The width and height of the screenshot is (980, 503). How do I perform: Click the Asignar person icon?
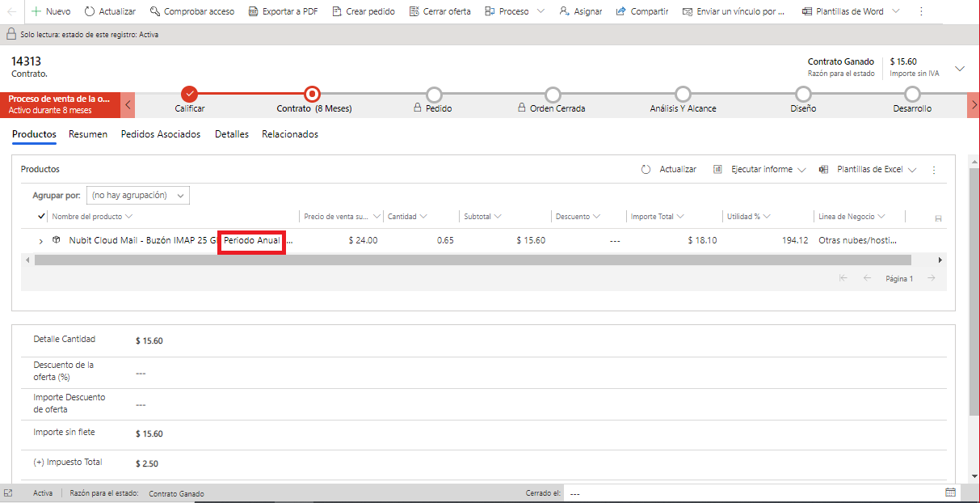click(x=565, y=12)
